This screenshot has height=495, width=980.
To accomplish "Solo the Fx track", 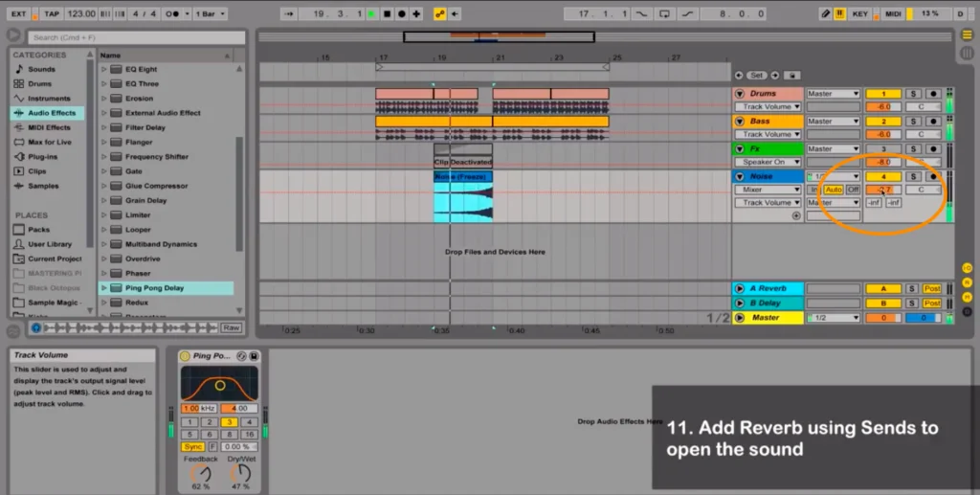I will tap(913, 148).
